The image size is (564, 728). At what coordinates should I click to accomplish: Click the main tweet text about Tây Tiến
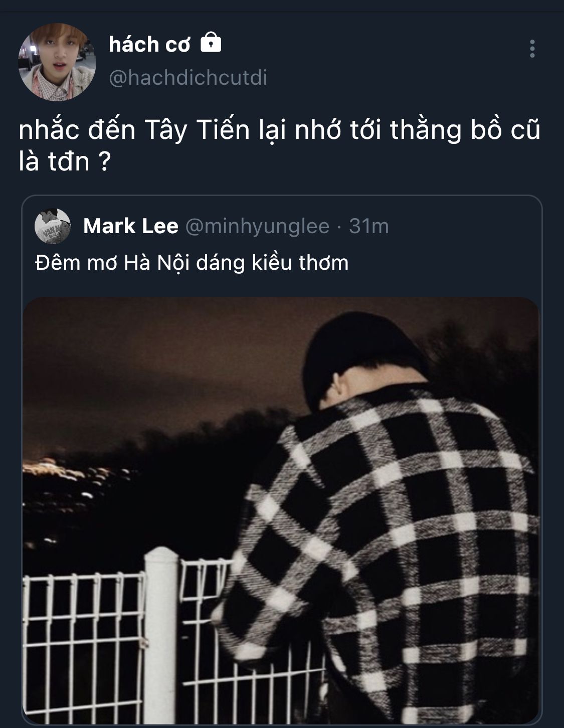280,145
